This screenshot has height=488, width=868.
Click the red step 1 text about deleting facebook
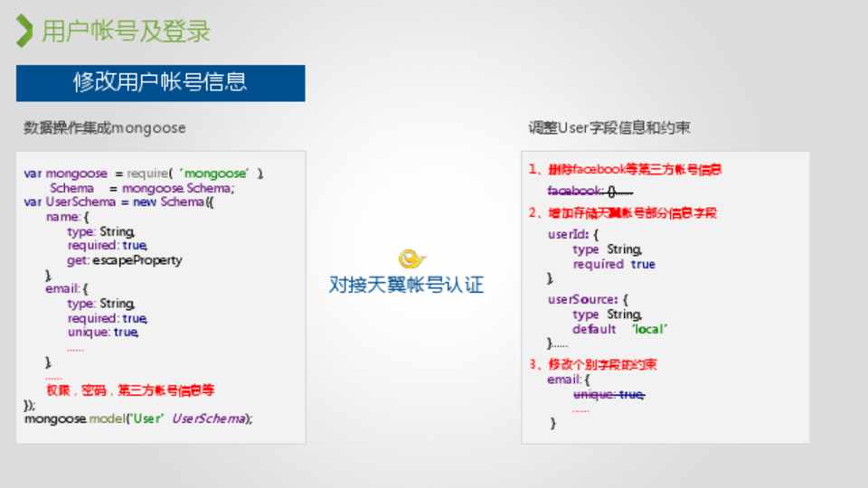tap(625, 169)
